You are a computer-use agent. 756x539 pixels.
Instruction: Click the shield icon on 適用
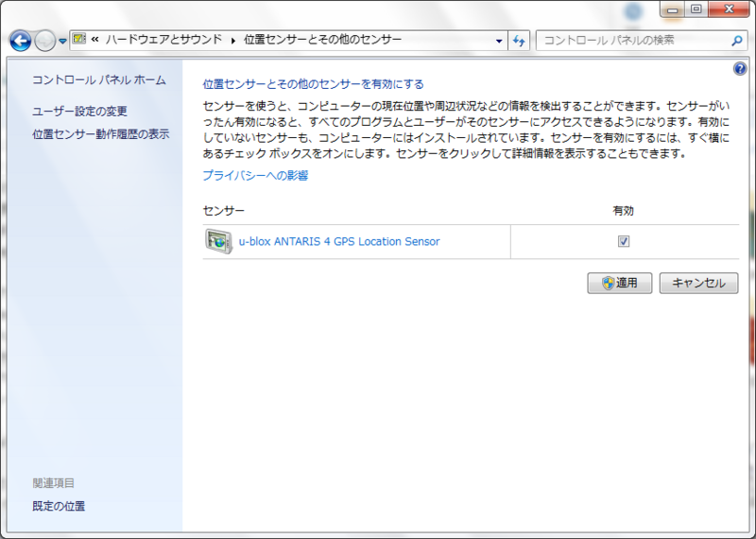(x=608, y=283)
